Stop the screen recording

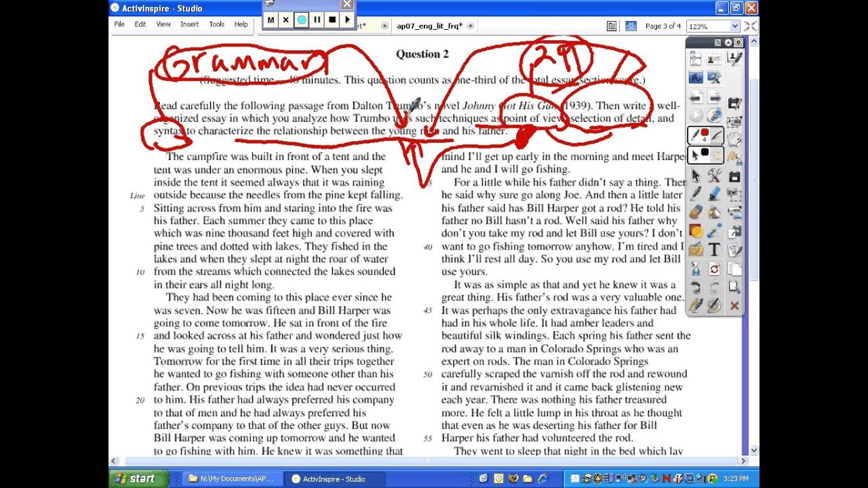332,20
